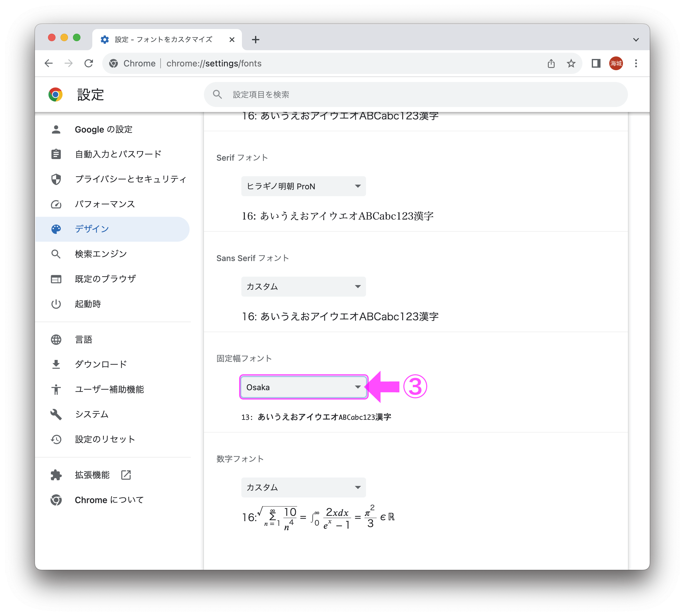
Task: Reload the settings page
Action: tap(89, 63)
